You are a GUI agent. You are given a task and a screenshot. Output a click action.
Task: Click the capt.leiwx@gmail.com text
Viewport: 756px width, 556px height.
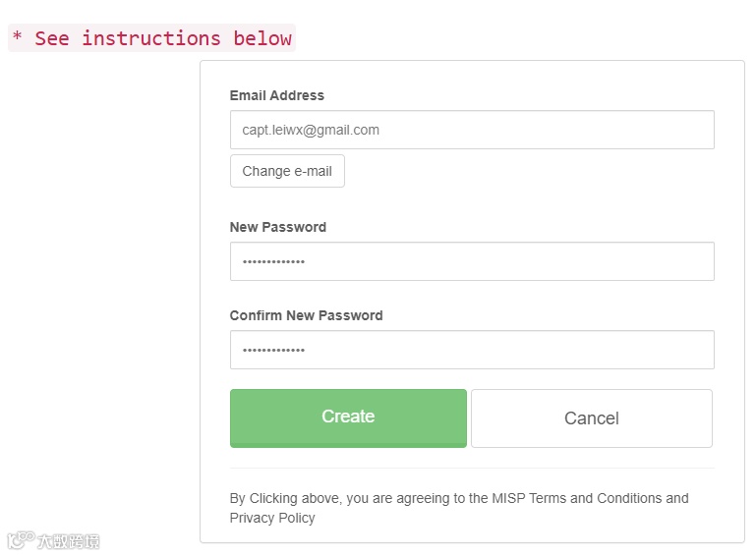pyautogui.click(x=311, y=130)
